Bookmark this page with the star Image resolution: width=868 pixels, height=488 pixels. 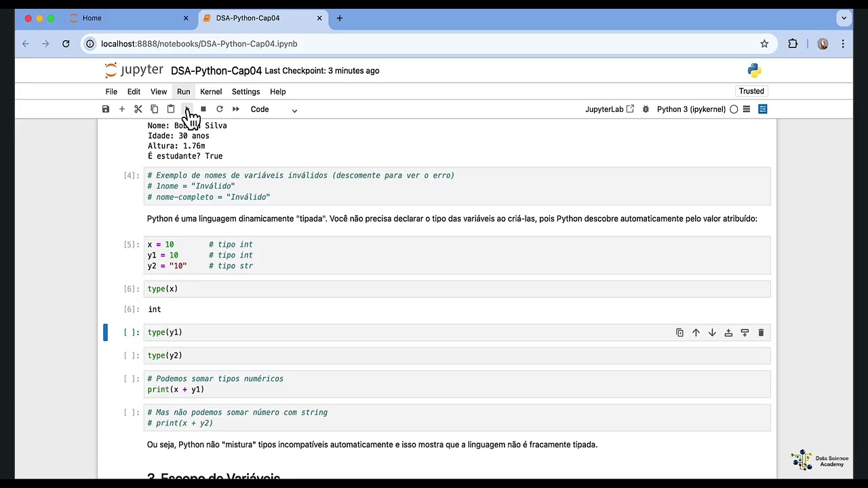[764, 43]
